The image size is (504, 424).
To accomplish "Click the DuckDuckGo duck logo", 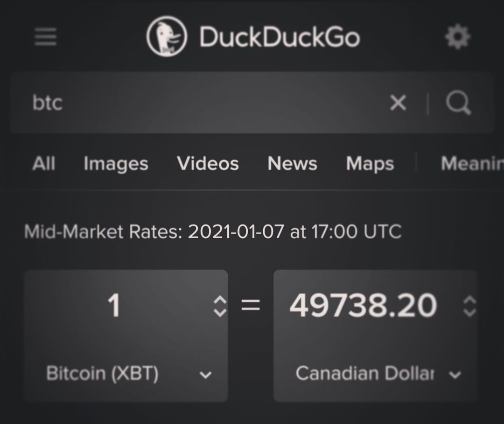I will (x=167, y=36).
